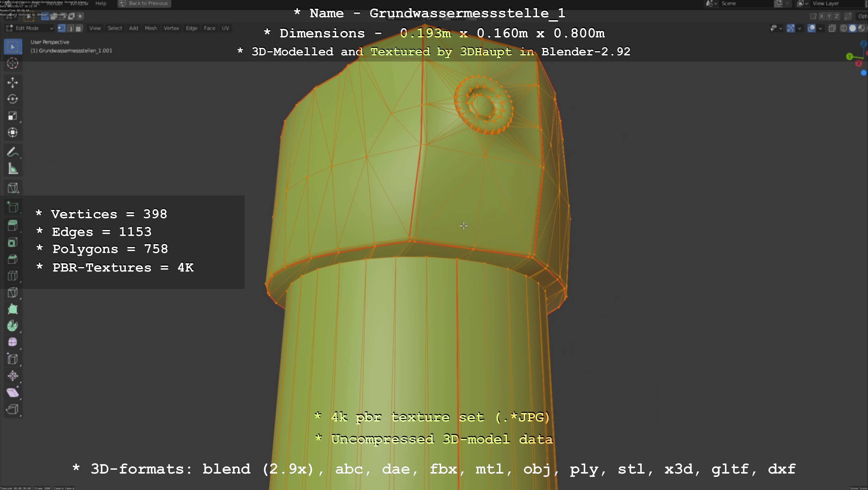This screenshot has width=868, height=490.
Task: Click the new scene icon
Action: point(778,3)
